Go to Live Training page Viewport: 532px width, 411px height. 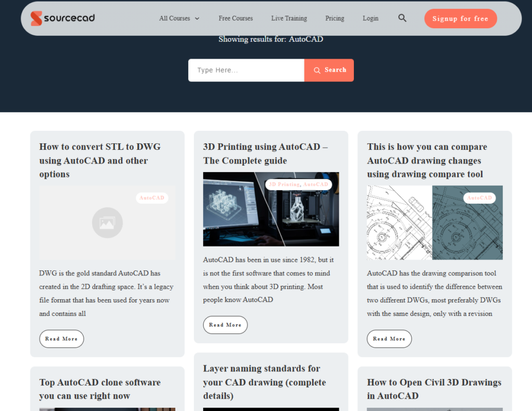coord(289,18)
